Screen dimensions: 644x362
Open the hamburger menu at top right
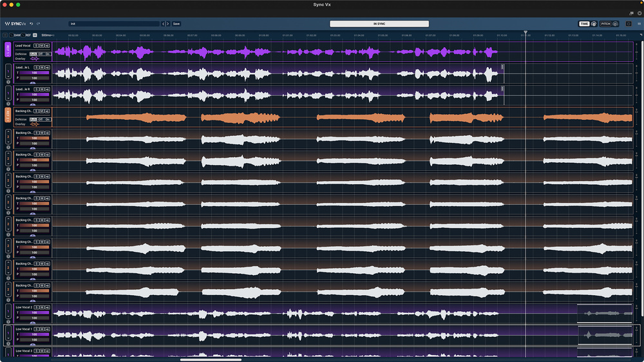click(638, 24)
